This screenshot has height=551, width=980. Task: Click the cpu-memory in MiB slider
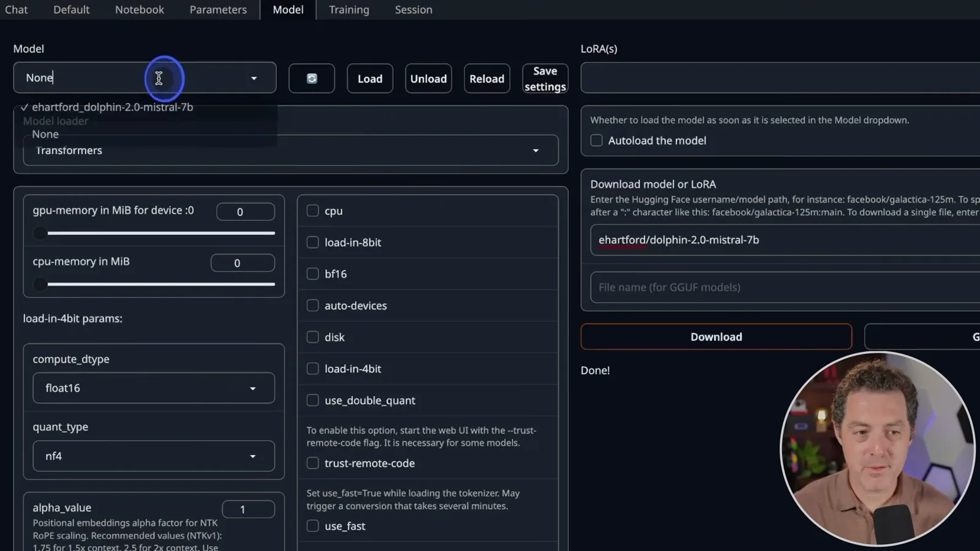(x=154, y=284)
